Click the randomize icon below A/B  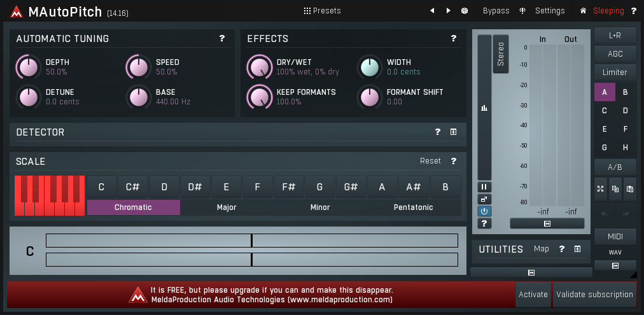point(600,189)
